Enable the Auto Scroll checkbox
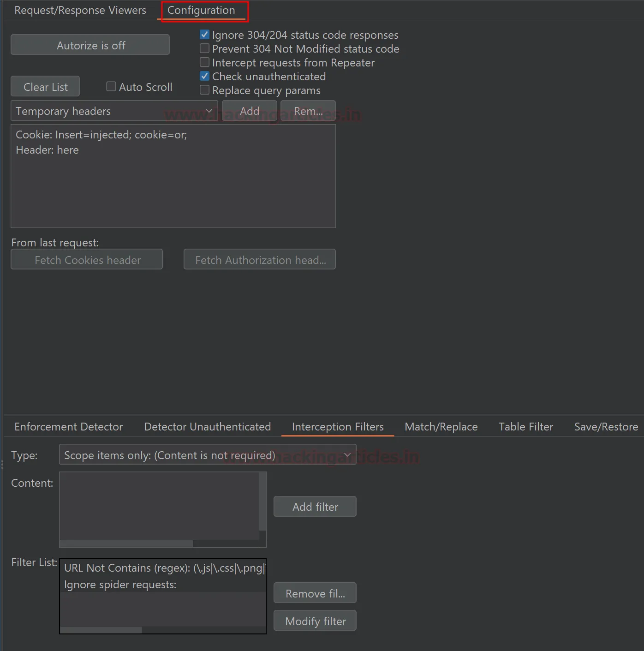The height and width of the screenshot is (651, 644). tap(111, 86)
